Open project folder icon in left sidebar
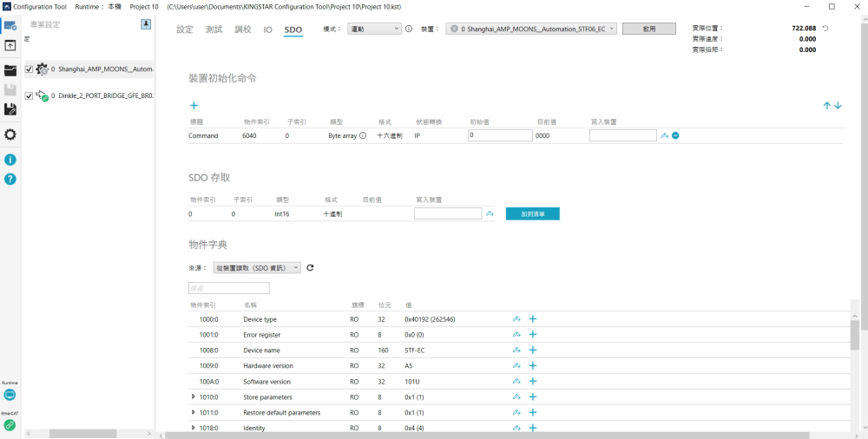The width and height of the screenshot is (868, 439). coord(10,70)
